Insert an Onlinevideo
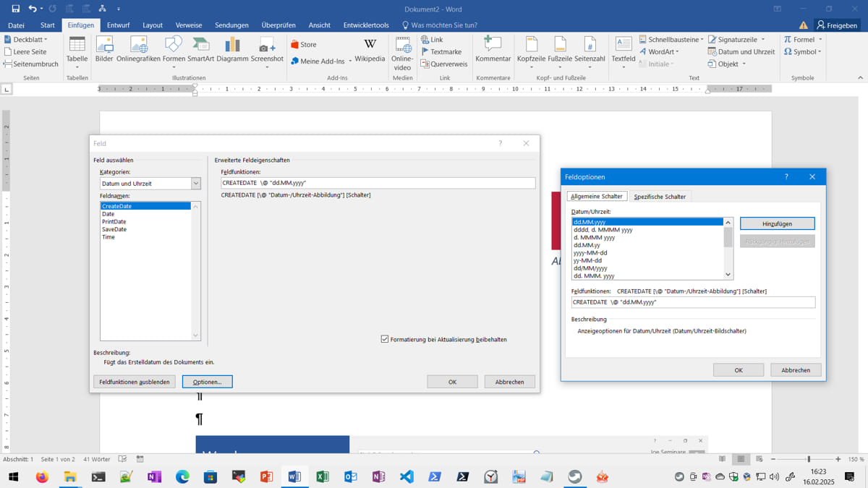Screen dimensions: 868x488 pyautogui.click(x=402, y=52)
